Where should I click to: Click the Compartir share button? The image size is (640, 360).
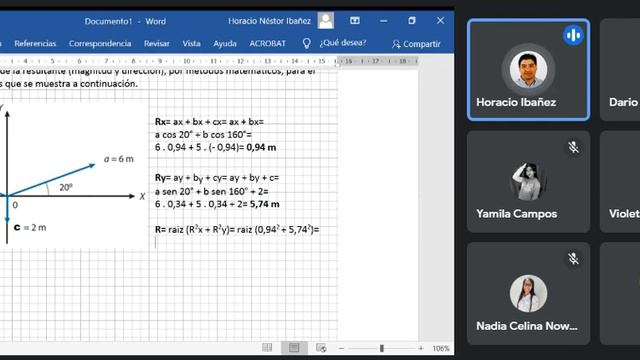pos(416,44)
